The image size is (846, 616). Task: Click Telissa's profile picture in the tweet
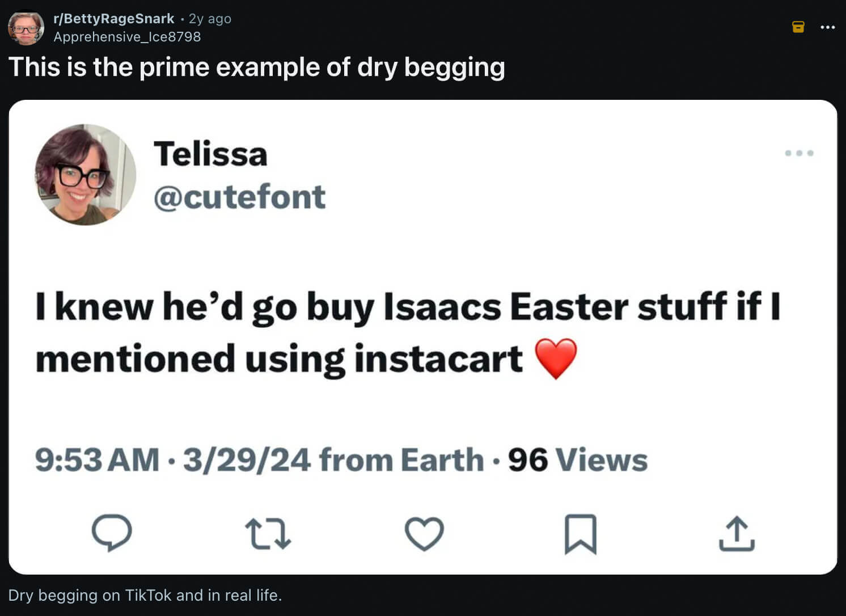tap(86, 175)
